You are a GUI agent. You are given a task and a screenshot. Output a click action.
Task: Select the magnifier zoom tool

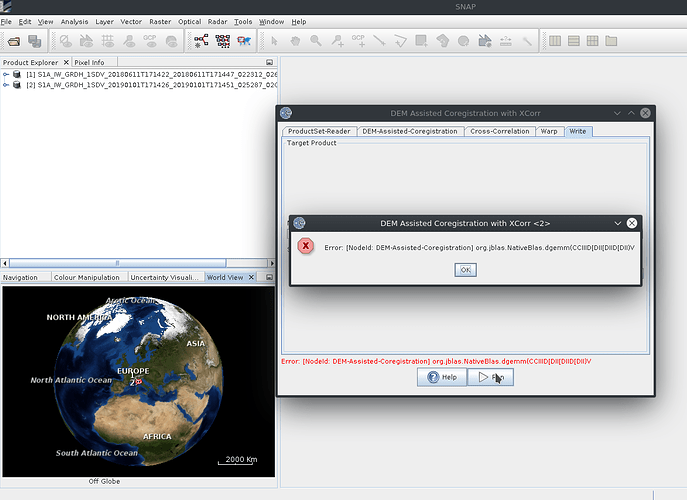point(316,41)
